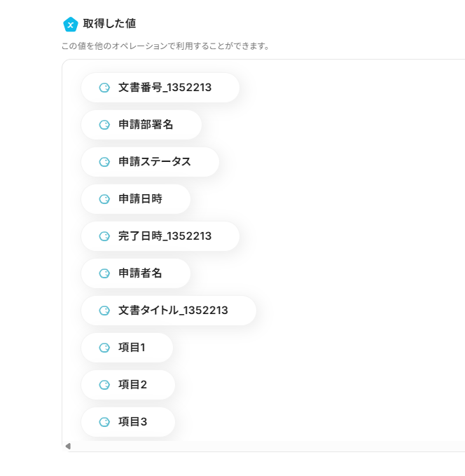Click the icon beside 項目2
465x476 pixels.
tap(104, 385)
